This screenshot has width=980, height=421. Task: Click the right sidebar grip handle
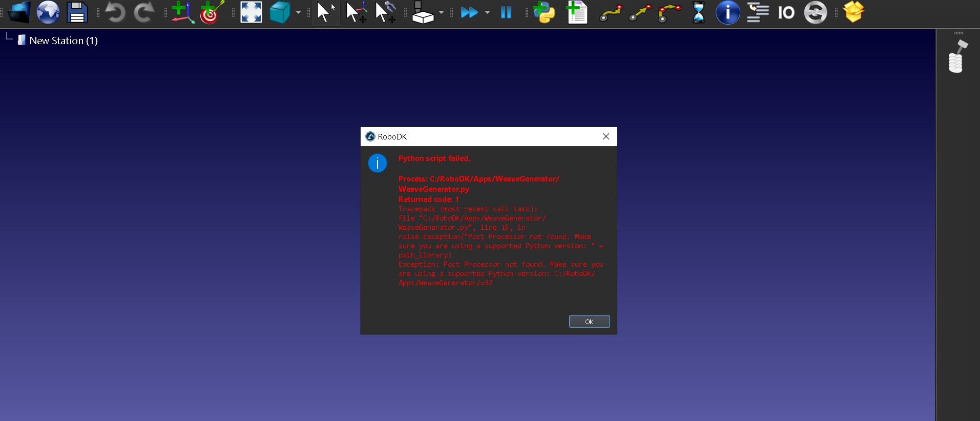tap(958, 33)
